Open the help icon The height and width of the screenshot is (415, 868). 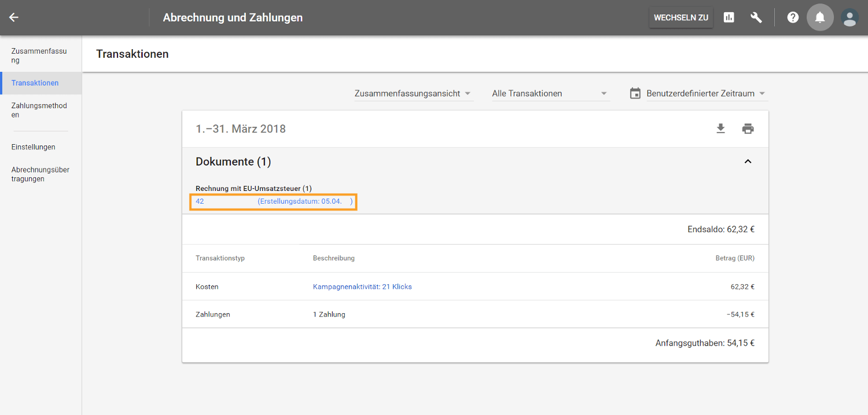point(792,17)
